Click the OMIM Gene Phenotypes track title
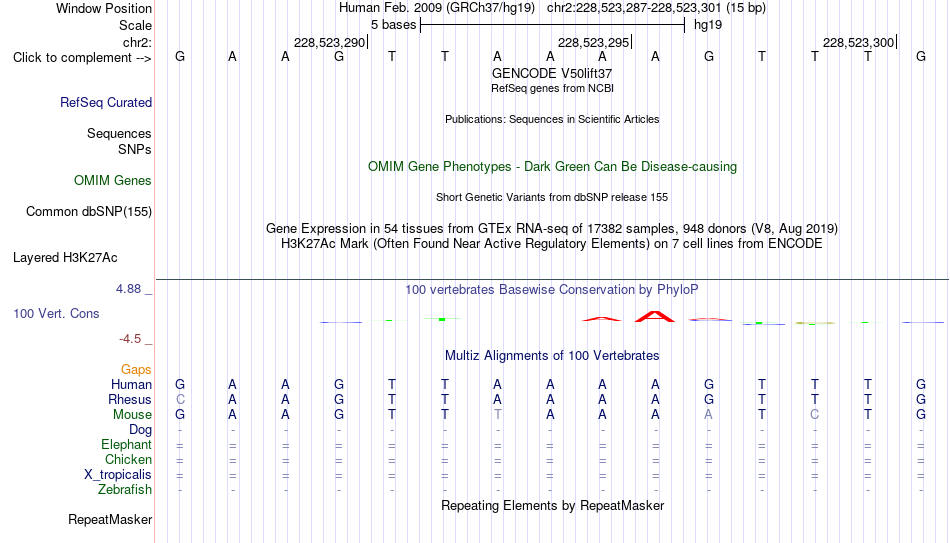 tap(552, 167)
